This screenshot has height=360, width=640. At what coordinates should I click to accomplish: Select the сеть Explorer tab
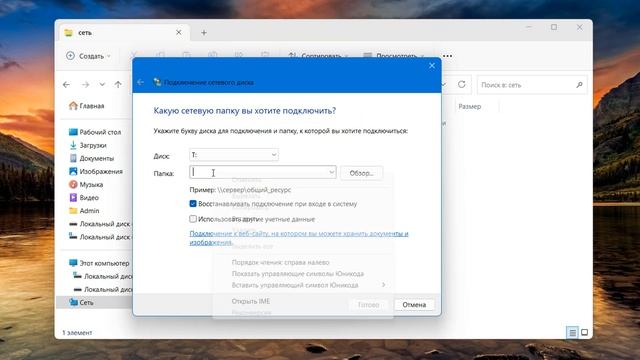[125, 32]
